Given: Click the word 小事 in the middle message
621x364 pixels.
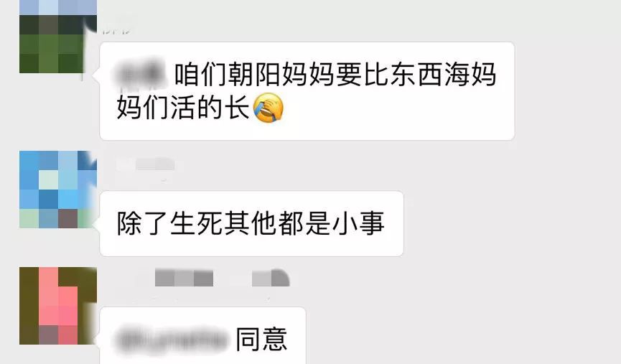Looking at the screenshot, I should pyautogui.click(x=358, y=223).
